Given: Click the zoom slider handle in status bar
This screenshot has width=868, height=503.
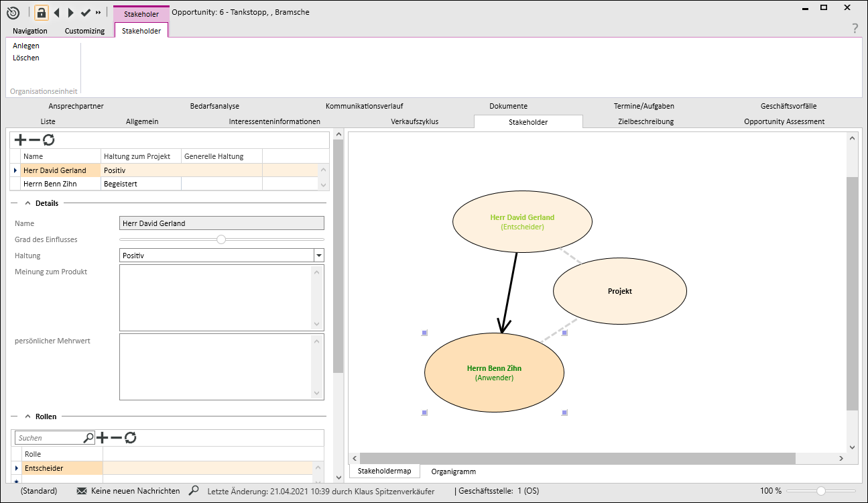Looking at the screenshot, I should click(x=820, y=491).
